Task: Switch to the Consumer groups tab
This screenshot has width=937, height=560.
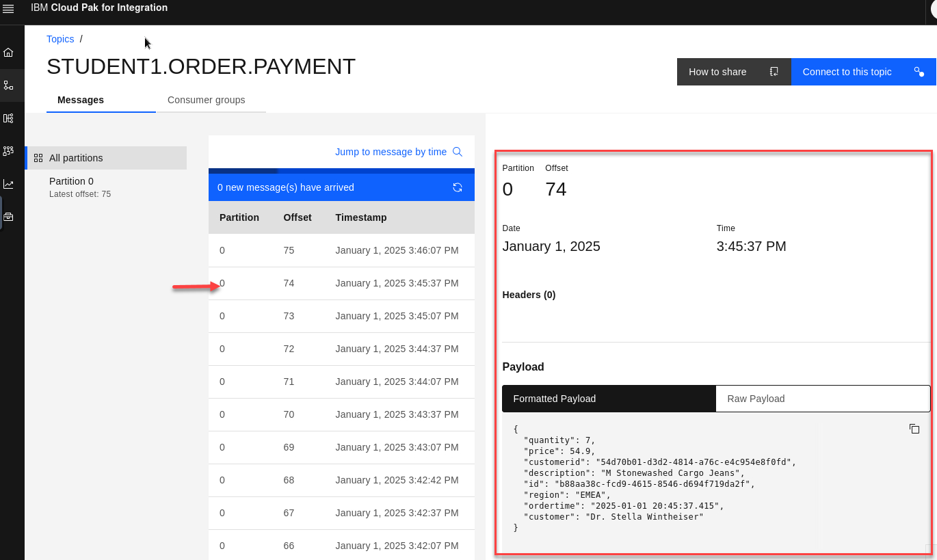Action: [x=206, y=100]
